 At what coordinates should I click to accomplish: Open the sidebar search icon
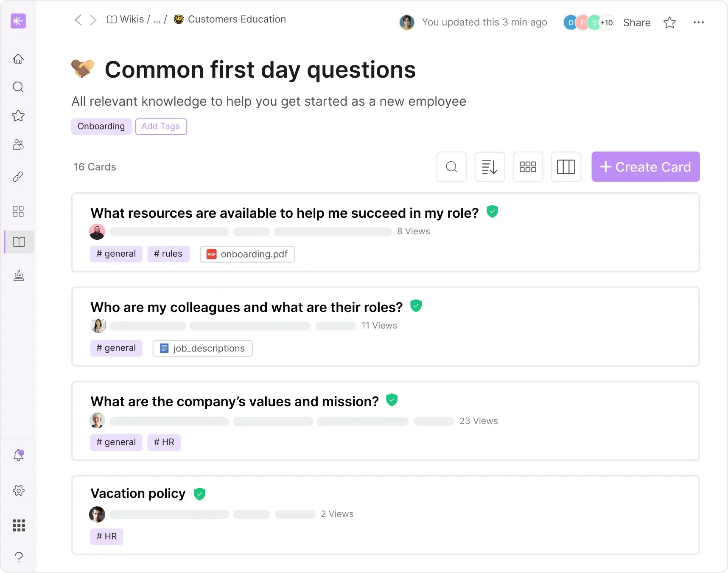coord(18,87)
